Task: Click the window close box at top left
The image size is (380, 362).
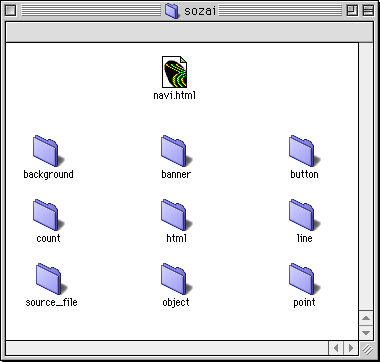Action: (11, 11)
